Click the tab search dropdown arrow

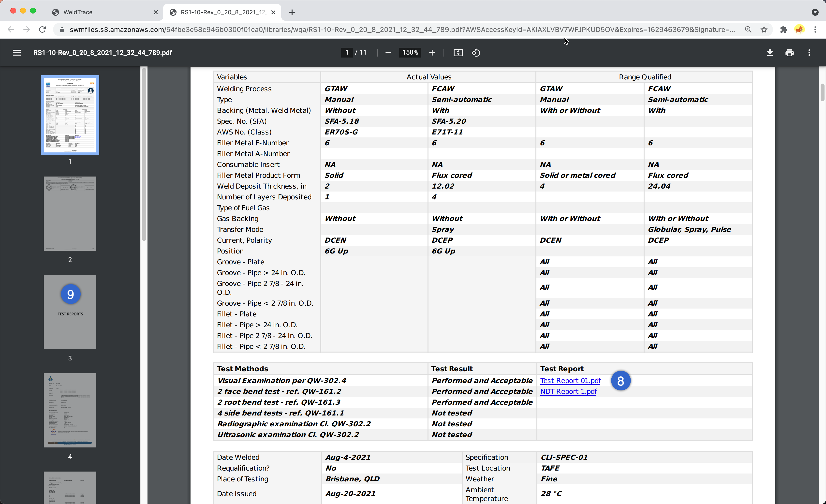[x=815, y=12]
